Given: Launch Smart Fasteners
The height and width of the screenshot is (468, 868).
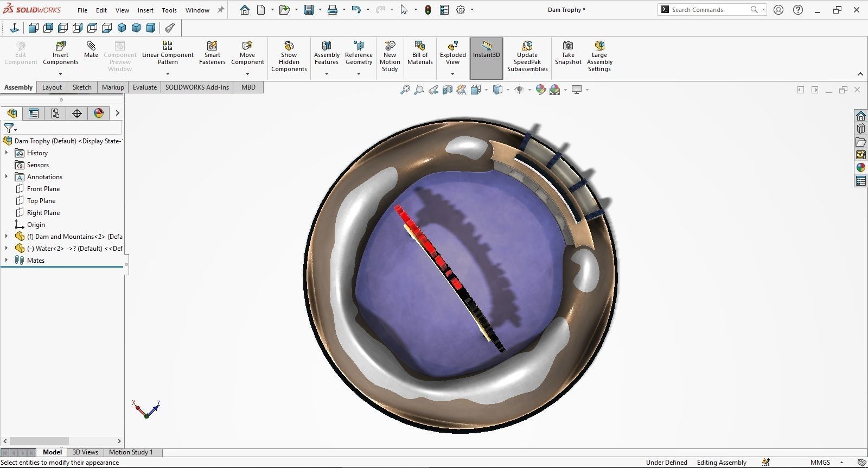Looking at the screenshot, I should (212, 53).
